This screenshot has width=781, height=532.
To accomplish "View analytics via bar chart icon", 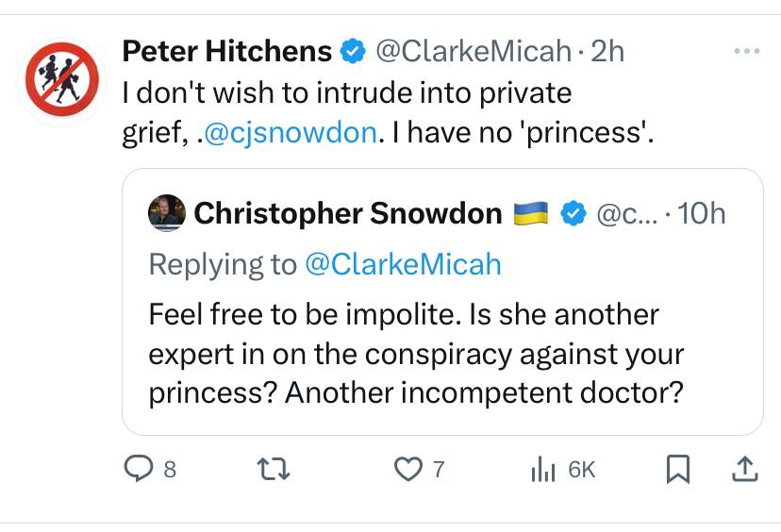I will [543, 469].
